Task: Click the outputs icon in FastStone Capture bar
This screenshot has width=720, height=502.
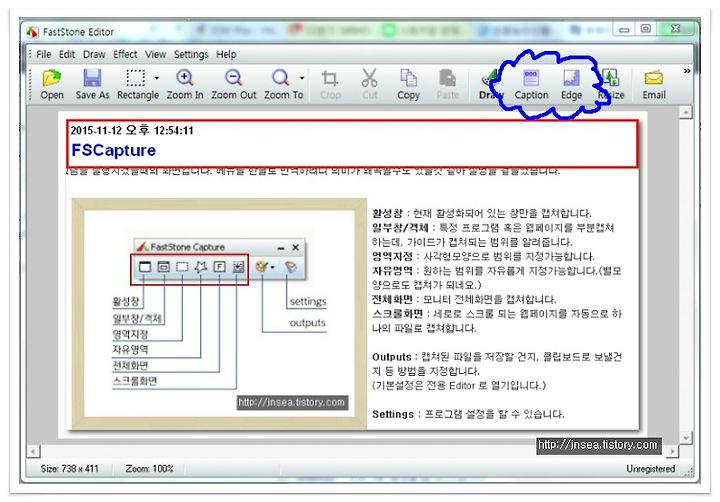Action: click(264, 266)
